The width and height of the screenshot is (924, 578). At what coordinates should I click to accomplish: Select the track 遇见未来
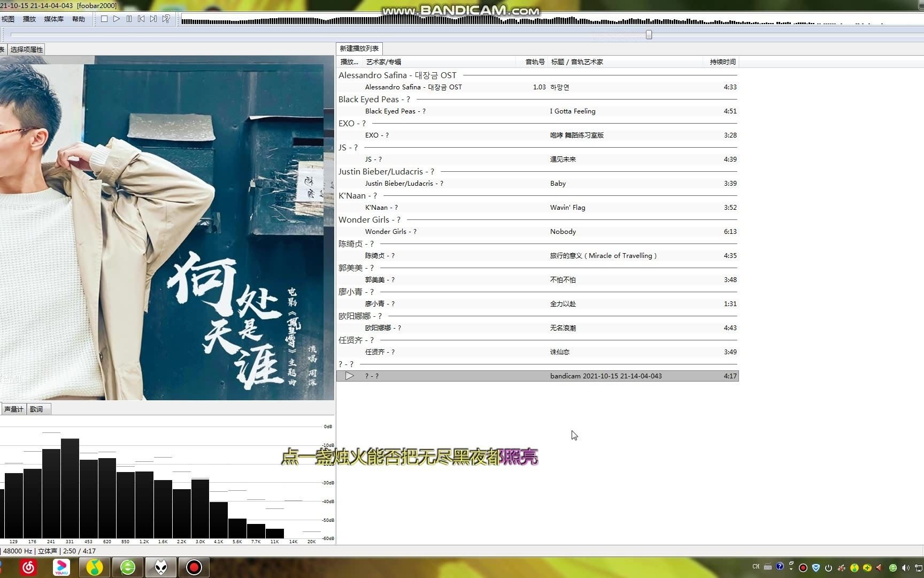coord(537,159)
